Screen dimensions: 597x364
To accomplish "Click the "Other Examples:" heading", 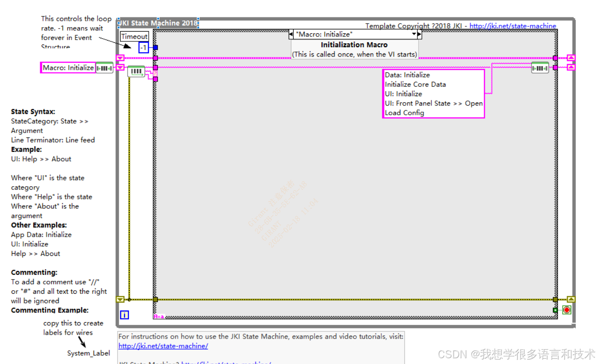I will coord(39,225).
